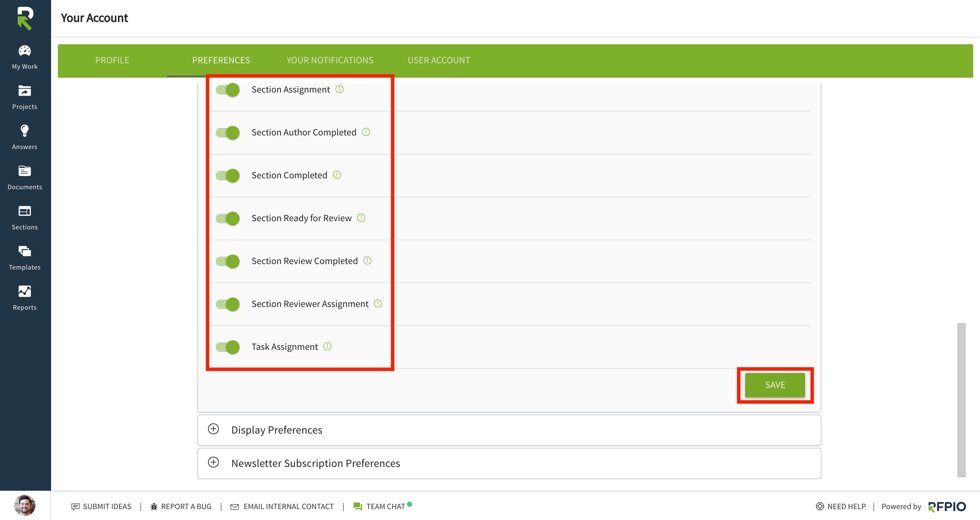Screen dimensions: 980x520
Task: Click the Section Completed label
Action: (289, 175)
